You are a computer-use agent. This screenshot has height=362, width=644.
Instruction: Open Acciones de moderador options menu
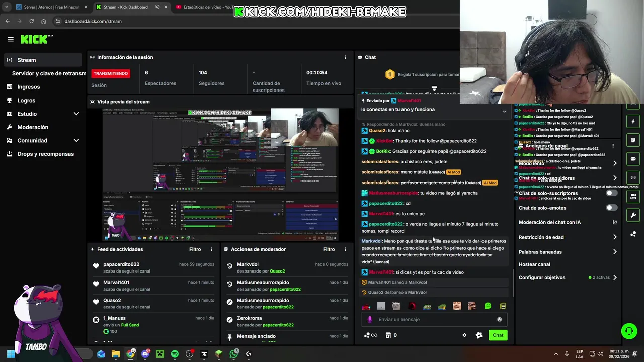coord(345,249)
